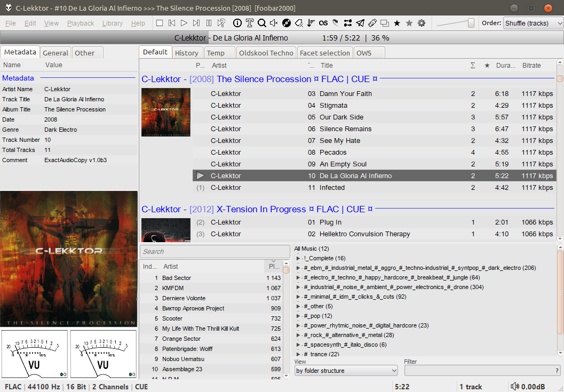Click the Pause toolbar icon

click(x=209, y=23)
